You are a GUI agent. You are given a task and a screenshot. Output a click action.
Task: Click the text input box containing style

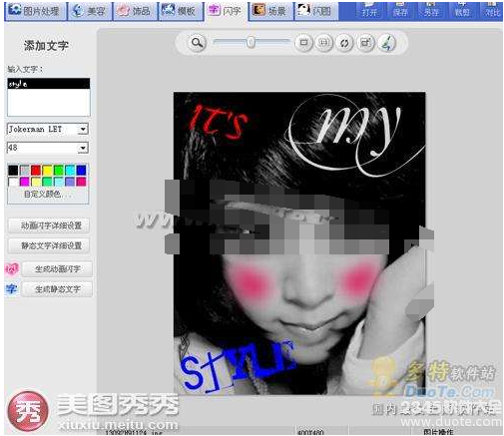pyautogui.click(x=49, y=97)
